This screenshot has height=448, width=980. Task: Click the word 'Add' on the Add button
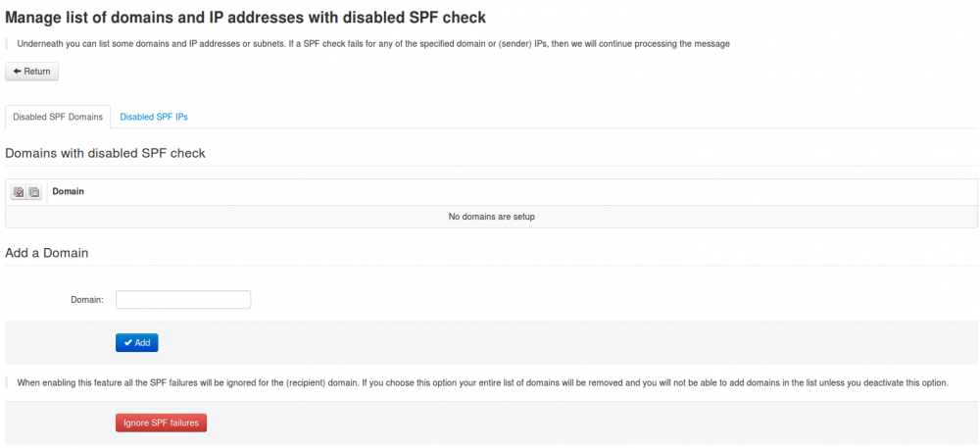(143, 343)
